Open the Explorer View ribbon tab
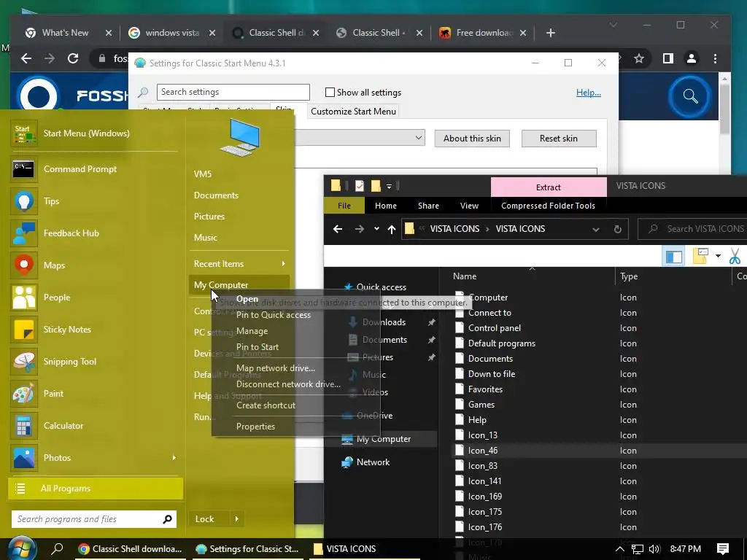This screenshot has width=747, height=560. [x=469, y=206]
